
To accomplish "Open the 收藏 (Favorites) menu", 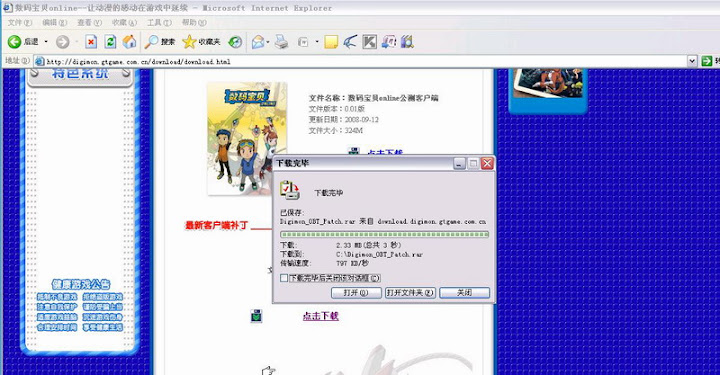I will tap(124, 22).
